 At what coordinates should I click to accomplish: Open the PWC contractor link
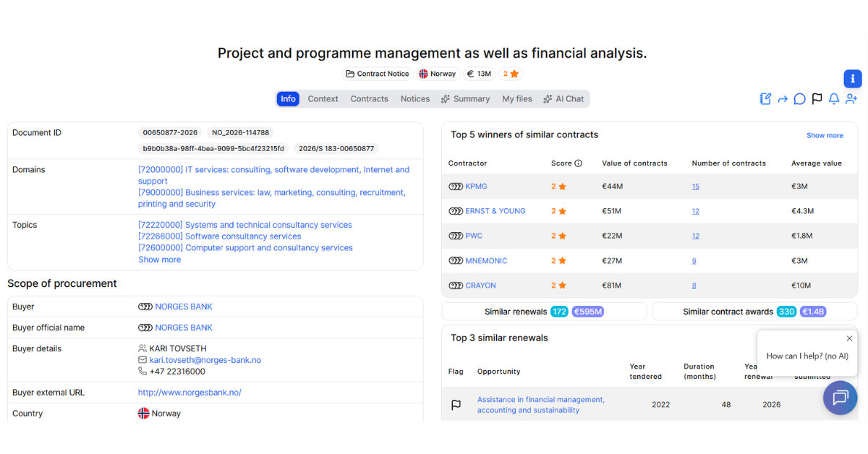tap(474, 236)
